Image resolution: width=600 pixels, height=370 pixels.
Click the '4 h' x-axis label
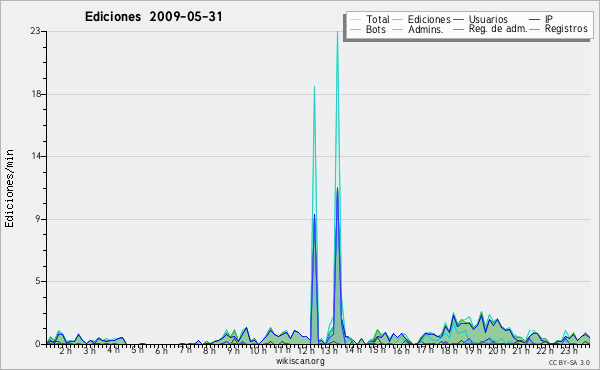(113, 350)
